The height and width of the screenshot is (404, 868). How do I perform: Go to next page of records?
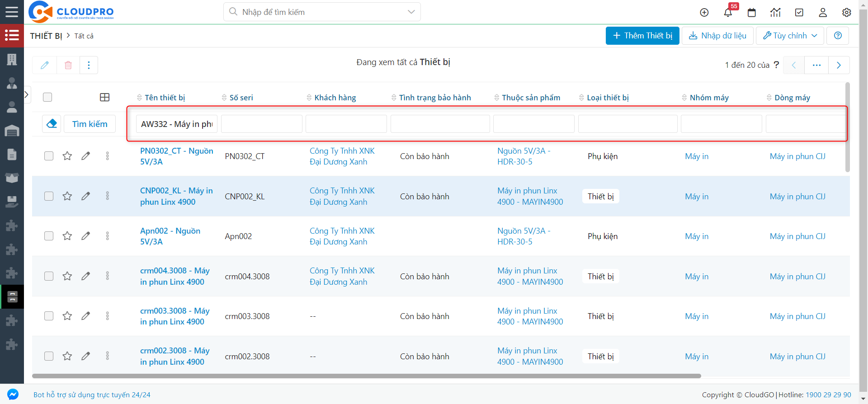[x=839, y=65]
